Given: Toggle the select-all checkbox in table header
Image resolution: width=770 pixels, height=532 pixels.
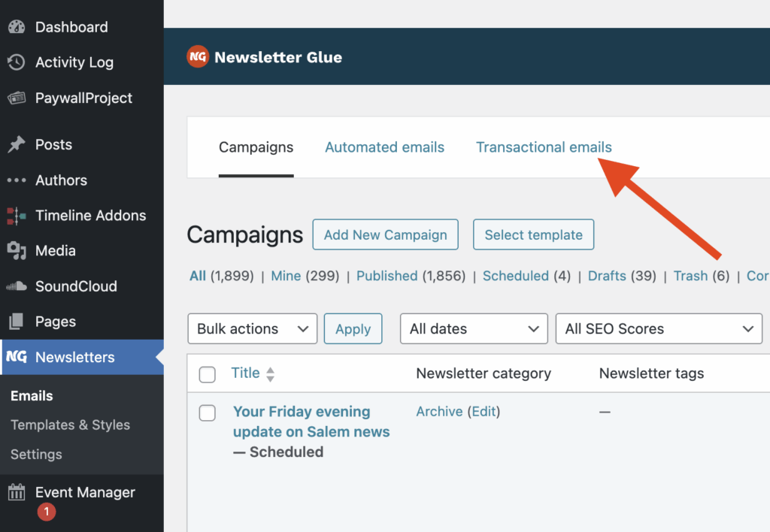Looking at the screenshot, I should tap(208, 374).
